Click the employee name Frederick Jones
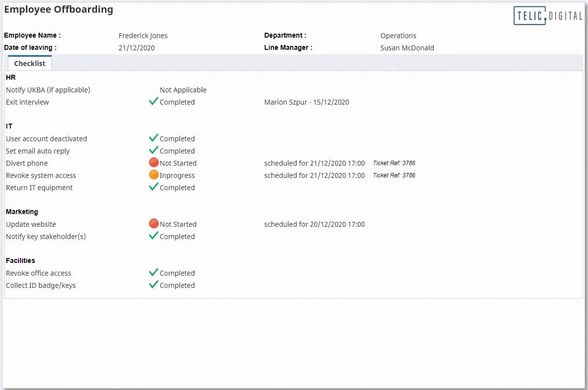 [143, 36]
